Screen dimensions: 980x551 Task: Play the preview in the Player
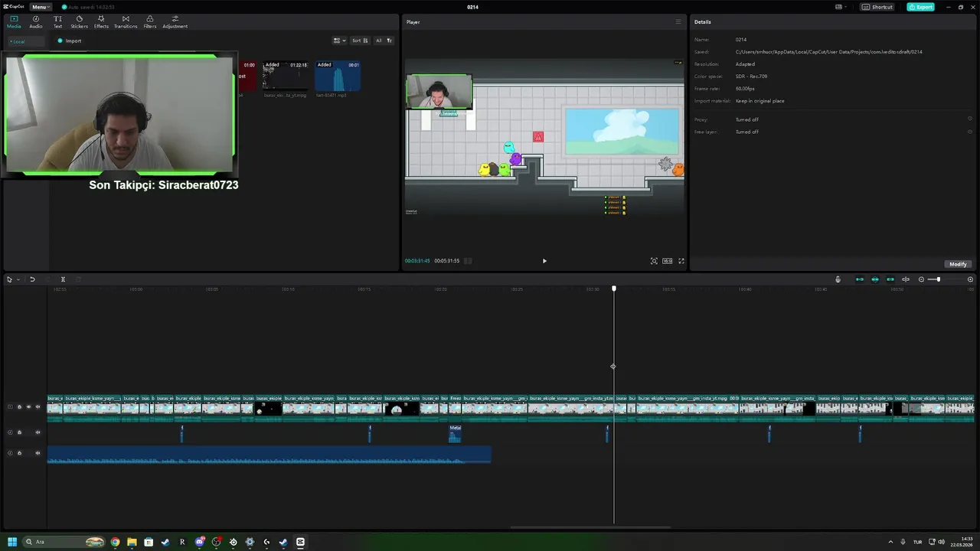[544, 261]
